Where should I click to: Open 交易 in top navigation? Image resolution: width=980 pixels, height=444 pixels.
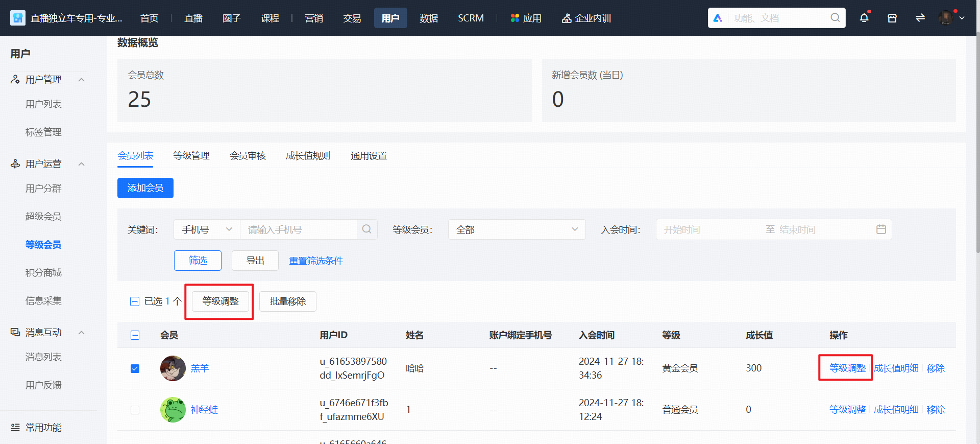pyautogui.click(x=352, y=18)
